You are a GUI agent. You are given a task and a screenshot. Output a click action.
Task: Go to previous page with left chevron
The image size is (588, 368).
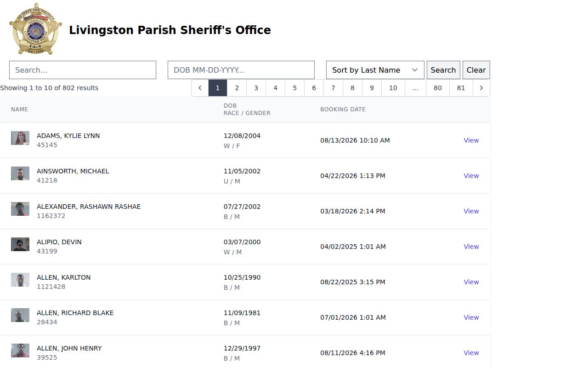point(200,88)
